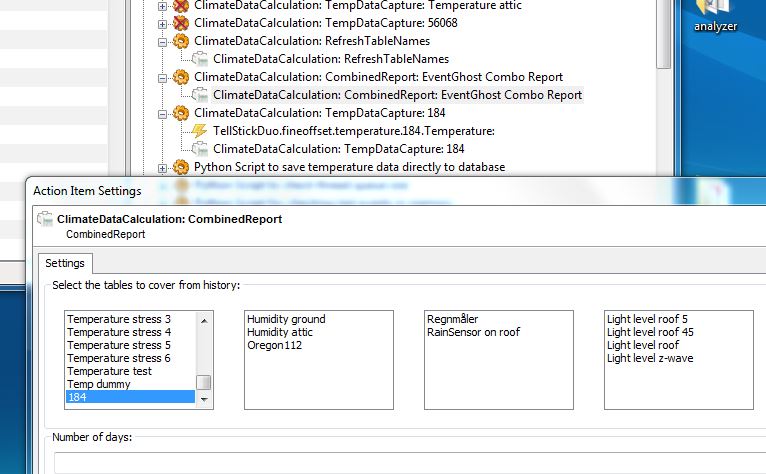Switch to the Settings tab
This screenshot has height=474, width=766.
(x=65, y=263)
